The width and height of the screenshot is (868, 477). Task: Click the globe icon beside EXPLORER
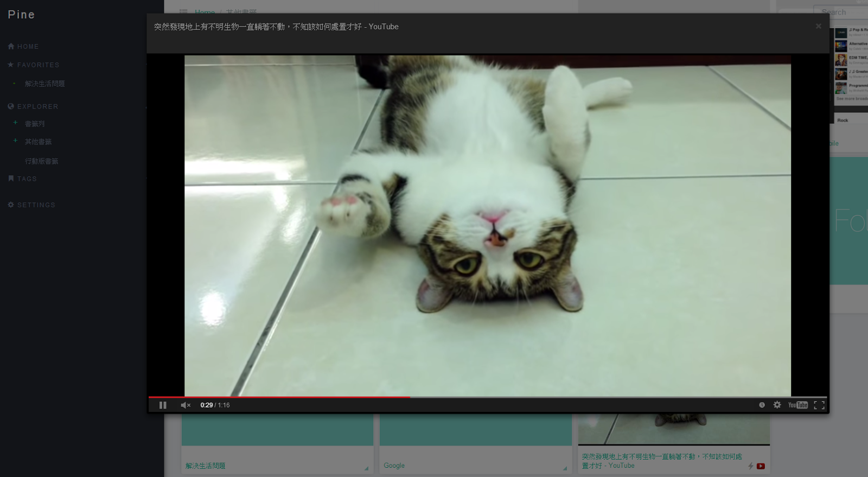coord(11,106)
